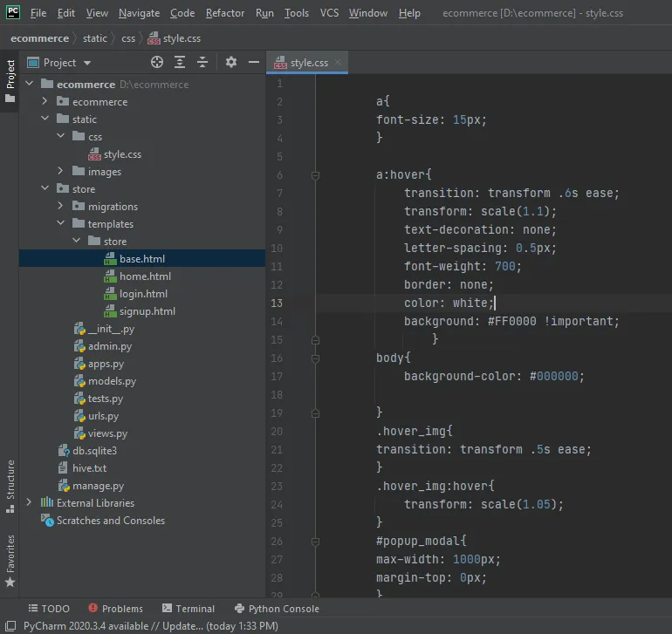The width and height of the screenshot is (672, 634).
Task: Collapse the static folder
Action: click(45, 119)
